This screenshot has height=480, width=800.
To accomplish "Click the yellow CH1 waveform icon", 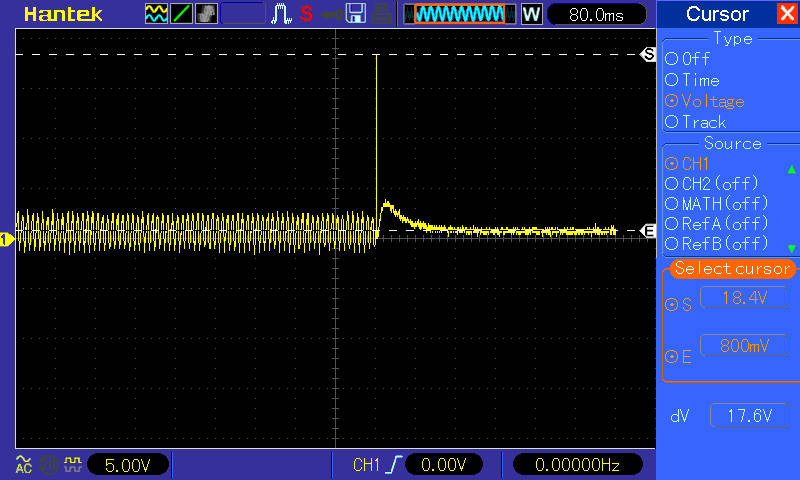I will 156,14.
